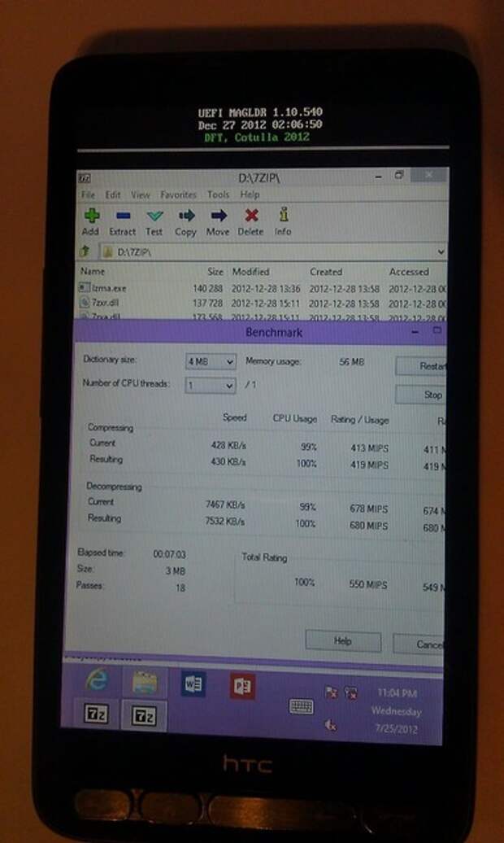Screen dimensions: 504x843
Task: Sort files by the Accessed column
Action: (x=409, y=272)
